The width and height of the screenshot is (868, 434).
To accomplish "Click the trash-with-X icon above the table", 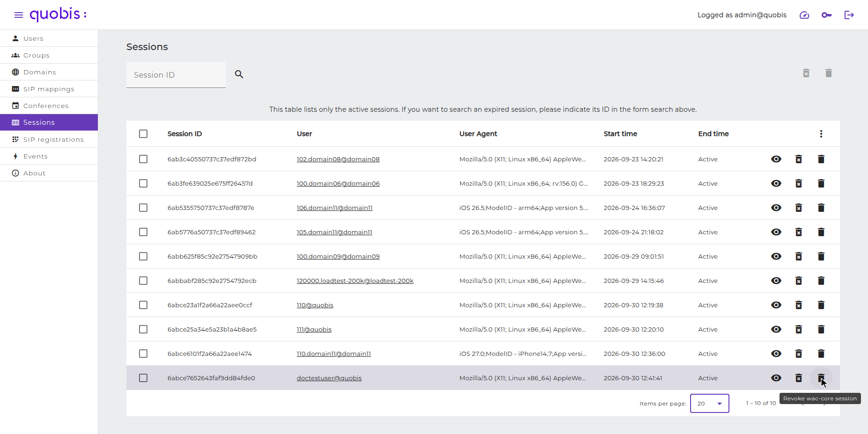I will [806, 73].
